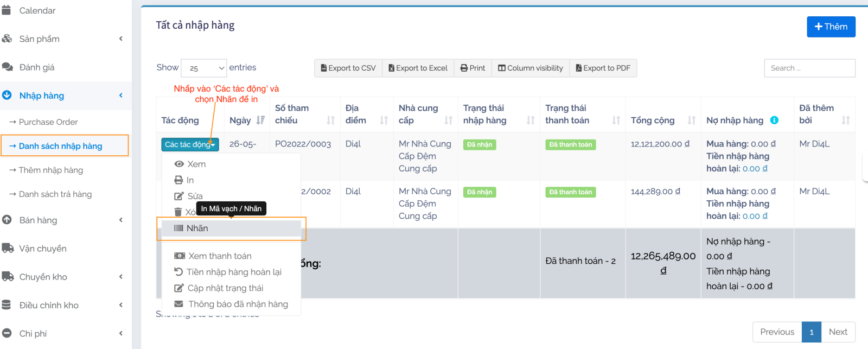
Task: Click the Search input field
Action: tap(809, 68)
